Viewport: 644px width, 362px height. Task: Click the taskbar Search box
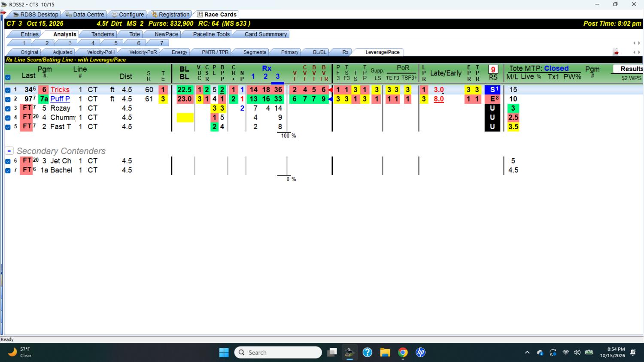click(x=278, y=353)
